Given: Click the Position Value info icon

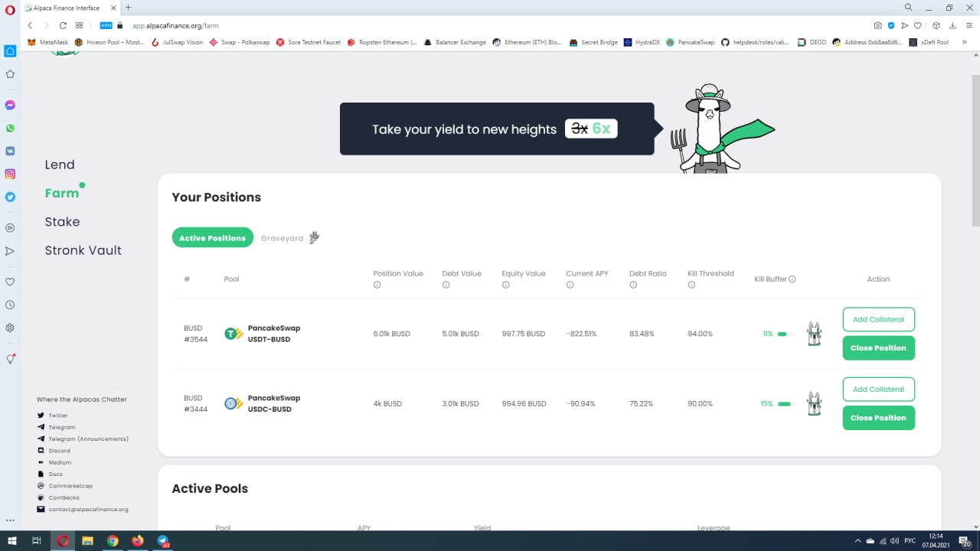Looking at the screenshot, I should pos(377,285).
